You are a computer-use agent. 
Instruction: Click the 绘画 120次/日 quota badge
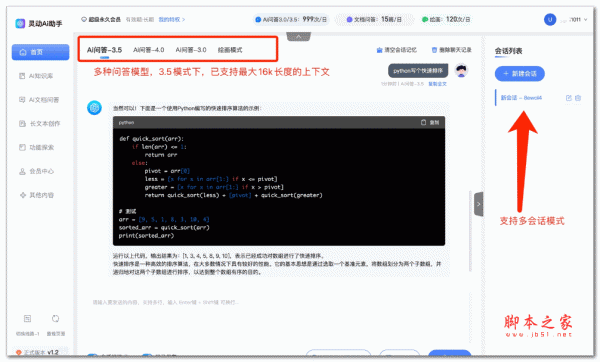446,19
